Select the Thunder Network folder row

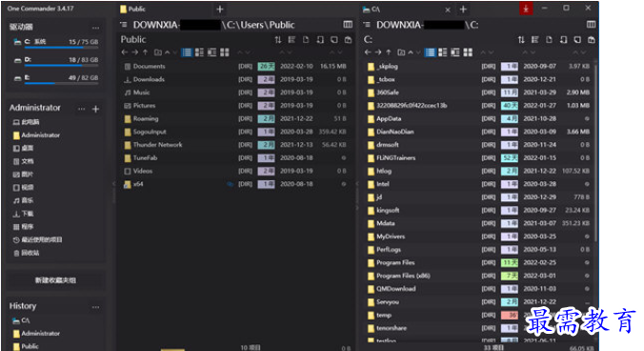coord(235,145)
